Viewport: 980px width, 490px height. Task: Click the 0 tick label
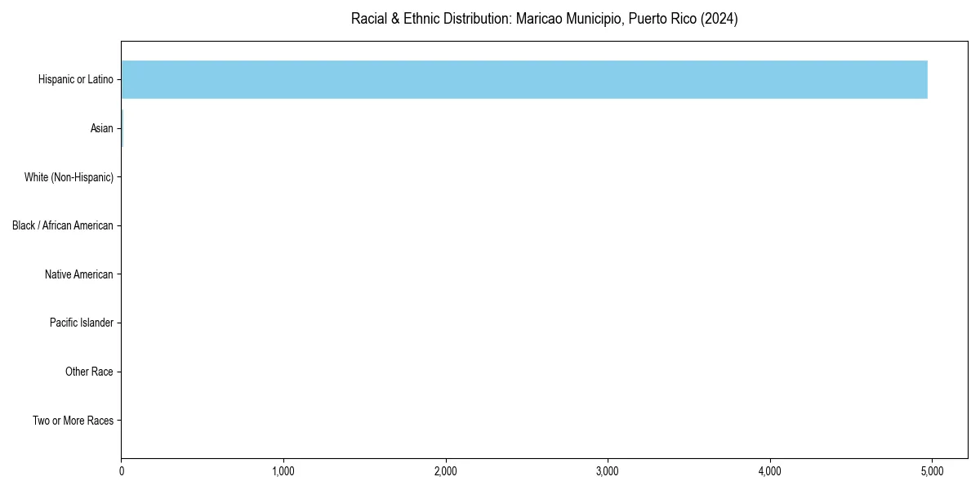[121, 469]
